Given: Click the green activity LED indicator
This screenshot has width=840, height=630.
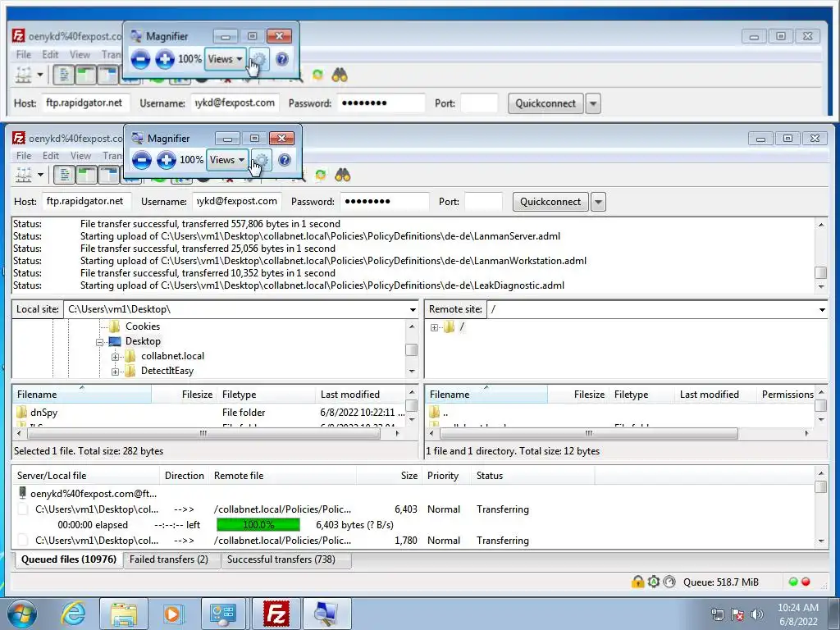Looking at the screenshot, I should pyautogui.click(x=793, y=582).
